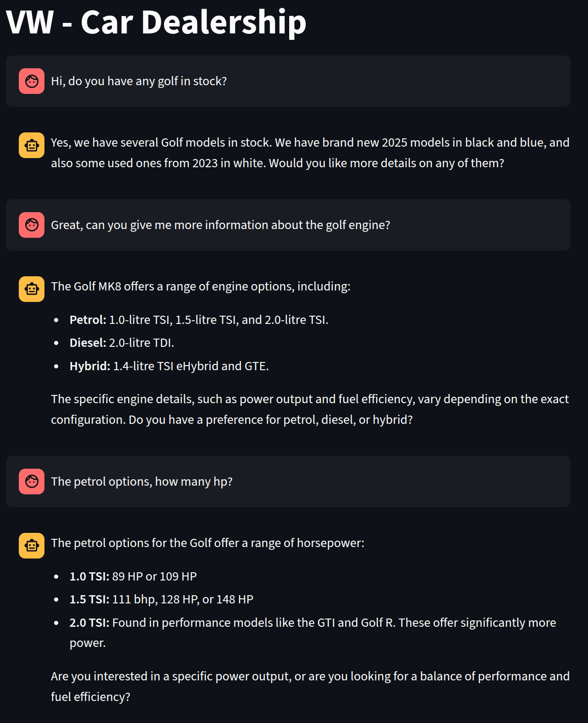Click the Diesel 2.0-litre TDI bullet

click(x=121, y=343)
